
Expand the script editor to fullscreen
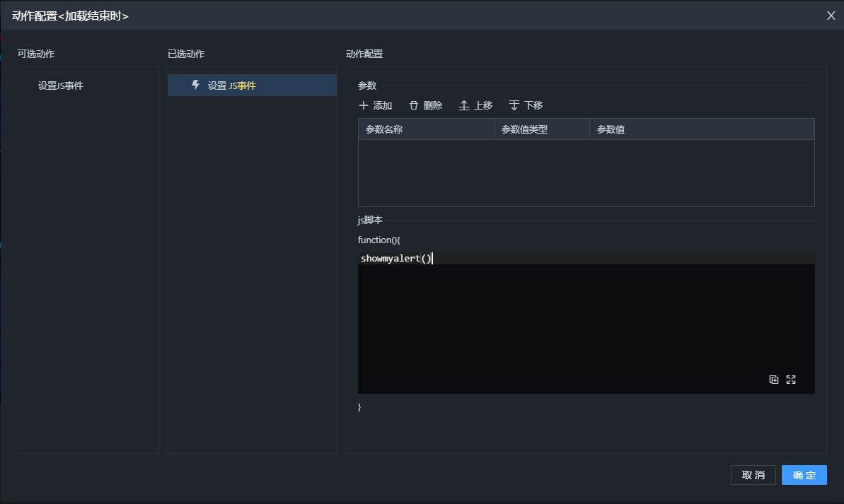[791, 380]
